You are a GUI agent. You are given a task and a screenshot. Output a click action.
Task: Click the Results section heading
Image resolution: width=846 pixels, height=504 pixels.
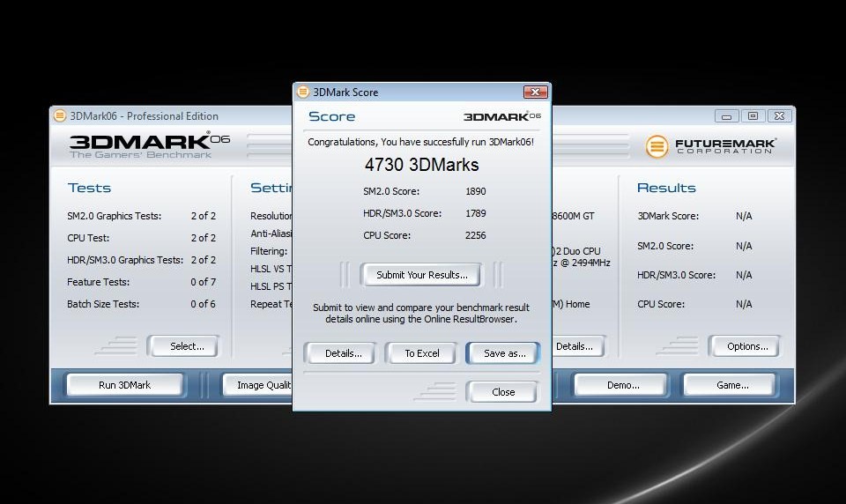click(666, 188)
